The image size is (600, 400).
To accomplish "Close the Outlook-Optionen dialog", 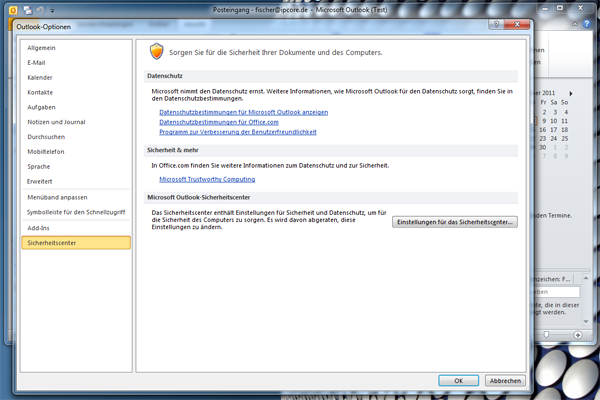I will [x=517, y=24].
